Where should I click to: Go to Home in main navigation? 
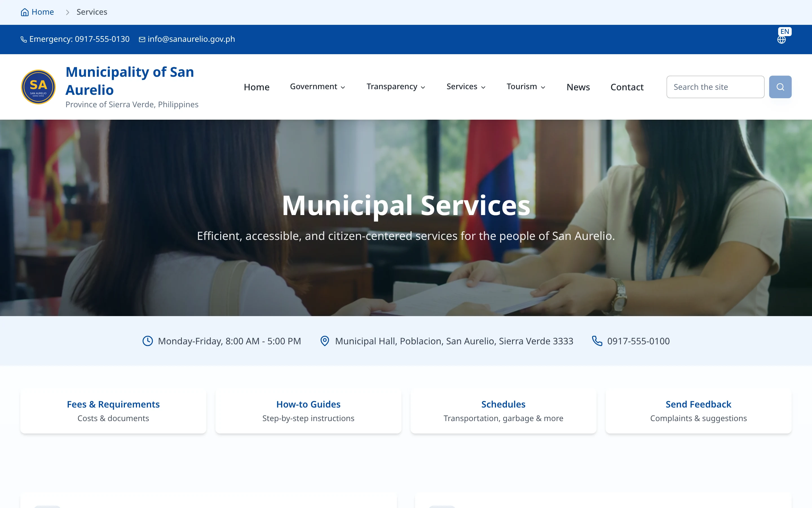pos(257,87)
